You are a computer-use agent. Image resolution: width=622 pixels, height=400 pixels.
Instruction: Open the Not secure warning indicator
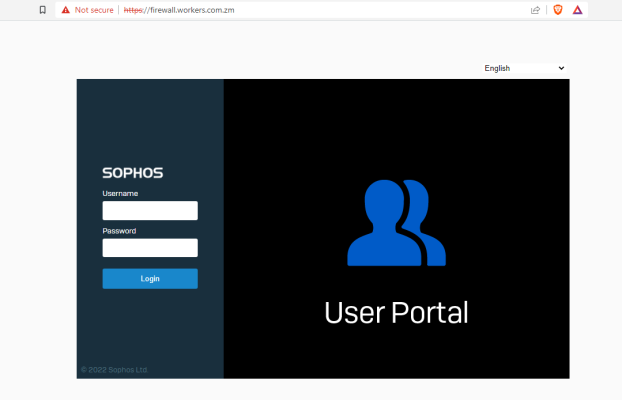(x=87, y=10)
